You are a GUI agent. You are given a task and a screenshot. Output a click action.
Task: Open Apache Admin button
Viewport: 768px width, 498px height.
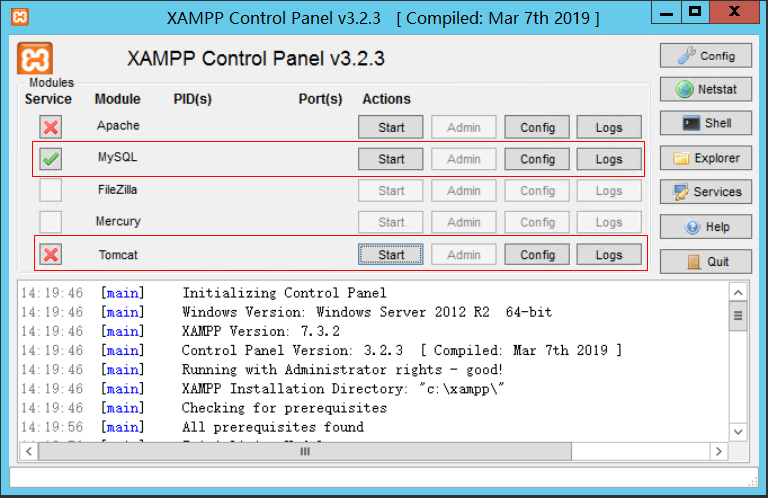(x=463, y=127)
